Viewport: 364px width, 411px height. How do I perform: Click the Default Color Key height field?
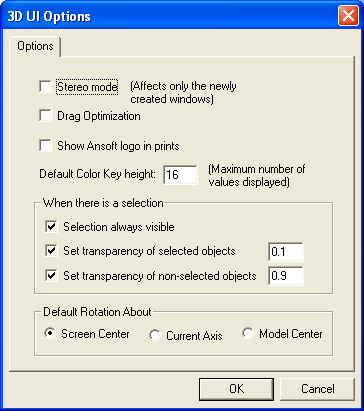[180, 174]
